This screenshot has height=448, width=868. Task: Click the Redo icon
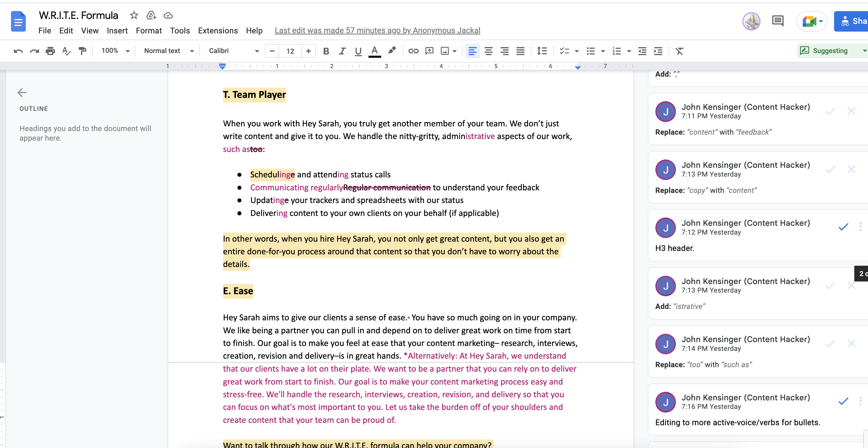[34, 51]
